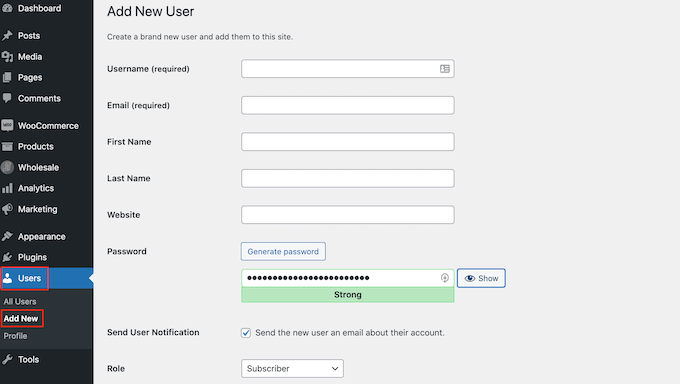
Task: Open the Role dropdown set to Subscriber
Action: pyautogui.click(x=292, y=368)
